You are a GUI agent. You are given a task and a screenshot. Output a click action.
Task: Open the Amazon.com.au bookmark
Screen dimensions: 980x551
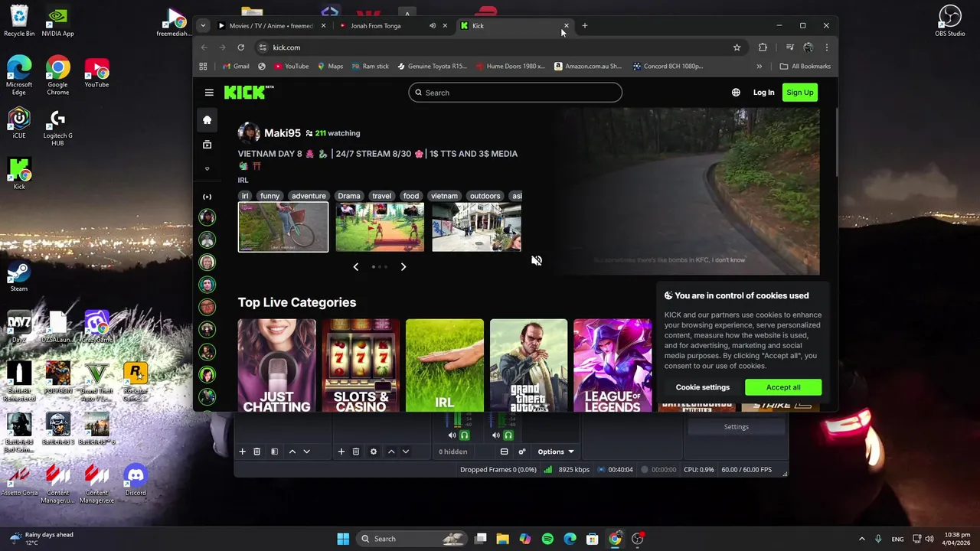587,67
